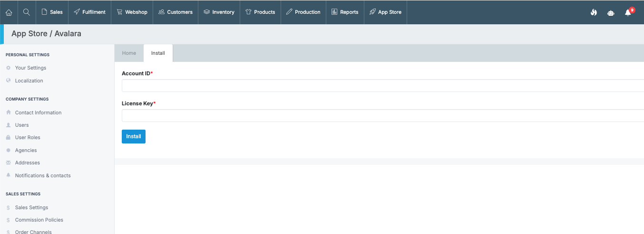Focus the License Key text field
This screenshot has width=644, height=234.
tap(381, 116)
